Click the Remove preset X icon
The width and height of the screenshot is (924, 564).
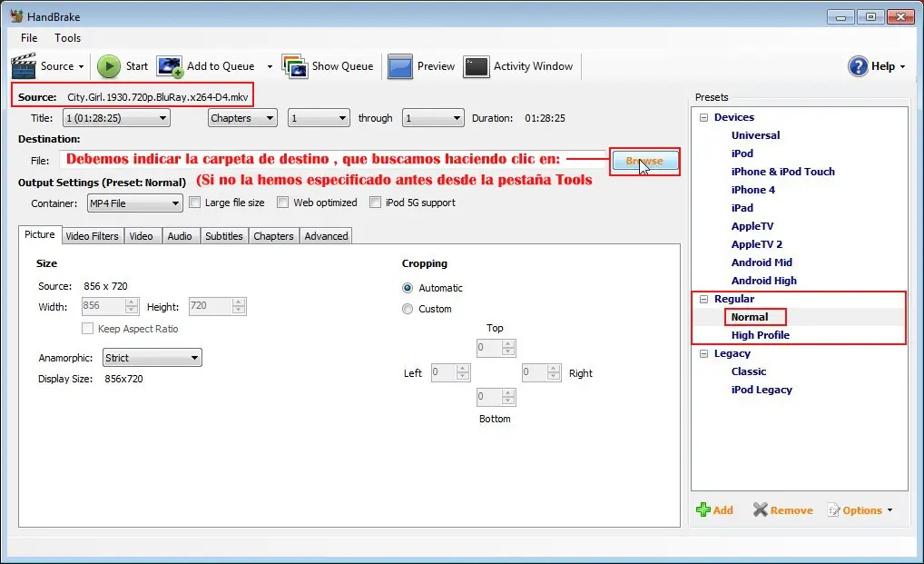[761, 510]
